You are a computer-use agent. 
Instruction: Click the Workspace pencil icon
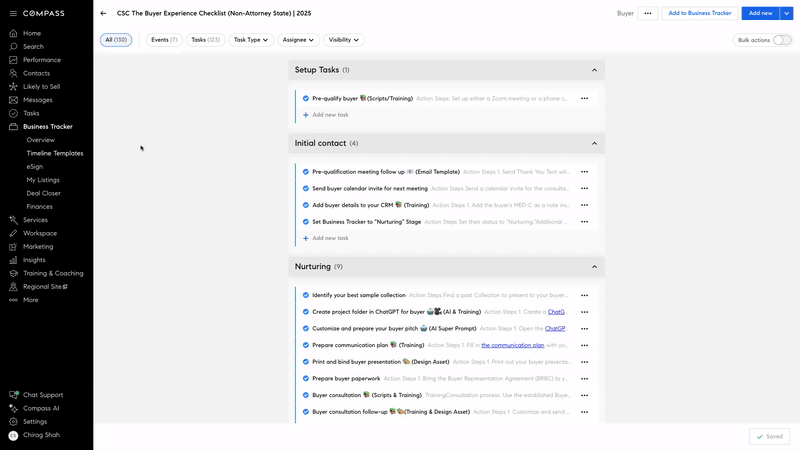tap(13, 233)
